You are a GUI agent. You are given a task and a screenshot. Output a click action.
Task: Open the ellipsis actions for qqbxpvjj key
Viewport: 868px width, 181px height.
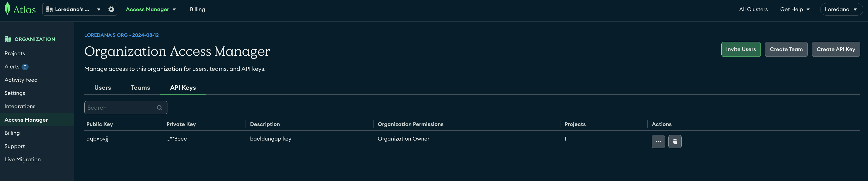pyautogui.click(x=658, y=142)
